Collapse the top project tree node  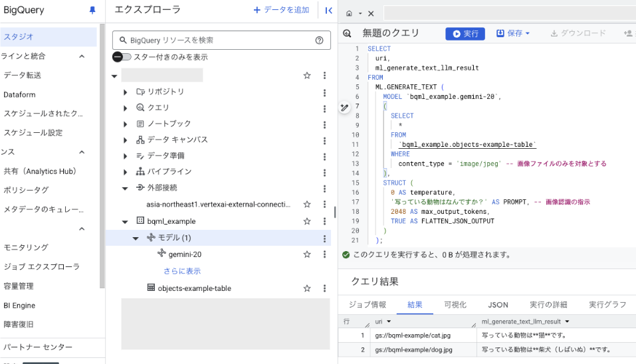click(114, 76)
